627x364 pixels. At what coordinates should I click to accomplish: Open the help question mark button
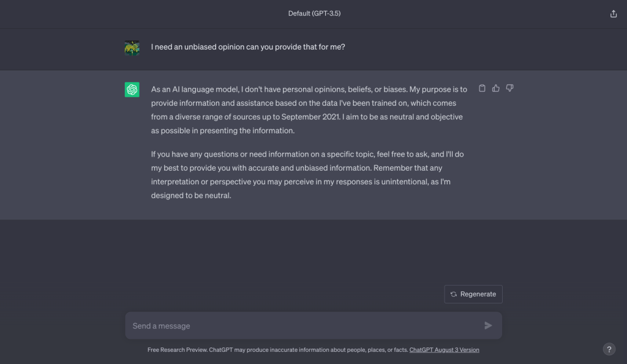tap(609, 349)
